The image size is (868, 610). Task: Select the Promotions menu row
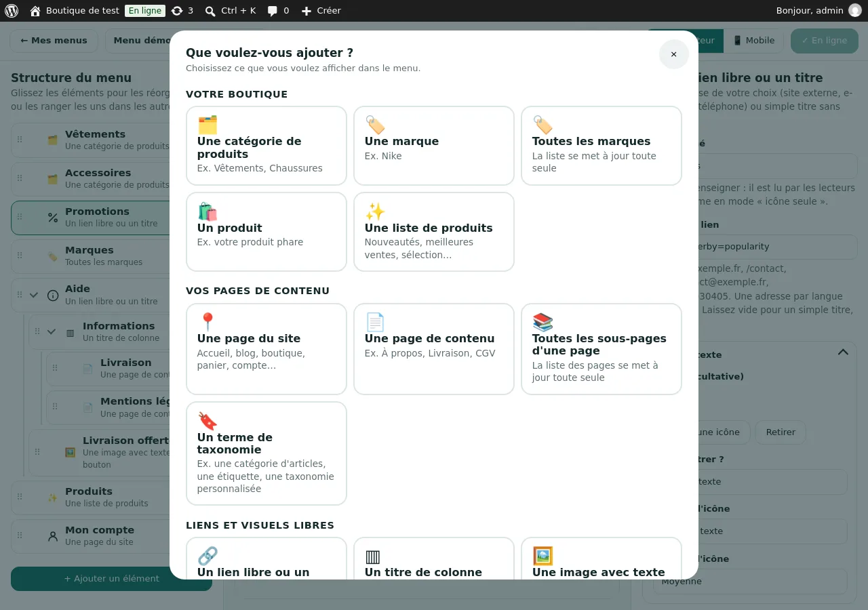[92, 217]
